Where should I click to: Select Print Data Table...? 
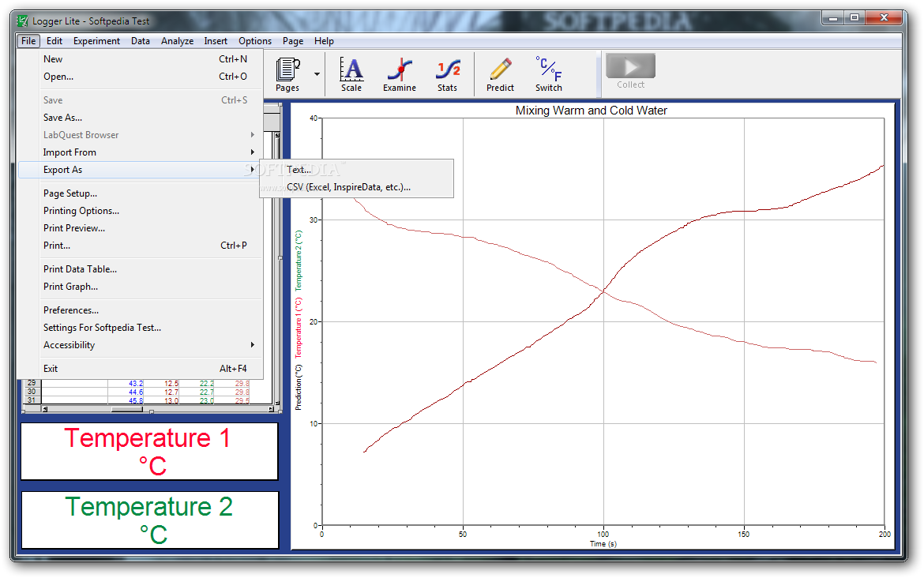click(141, 268)
